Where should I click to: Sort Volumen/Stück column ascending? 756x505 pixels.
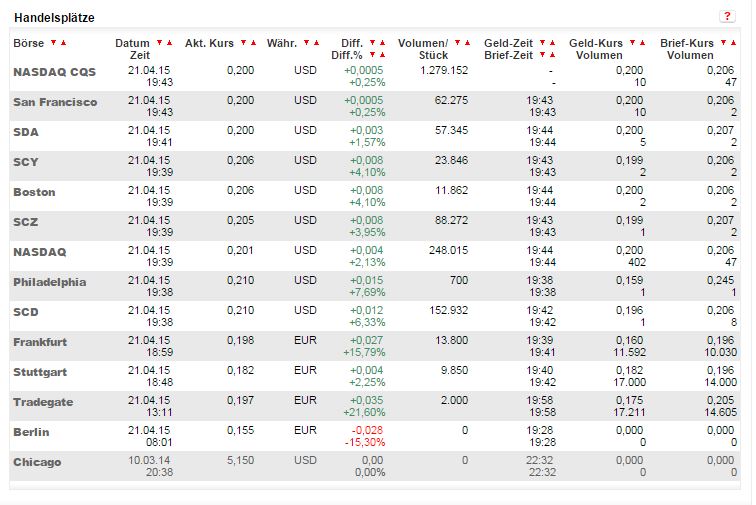[466, 43]
